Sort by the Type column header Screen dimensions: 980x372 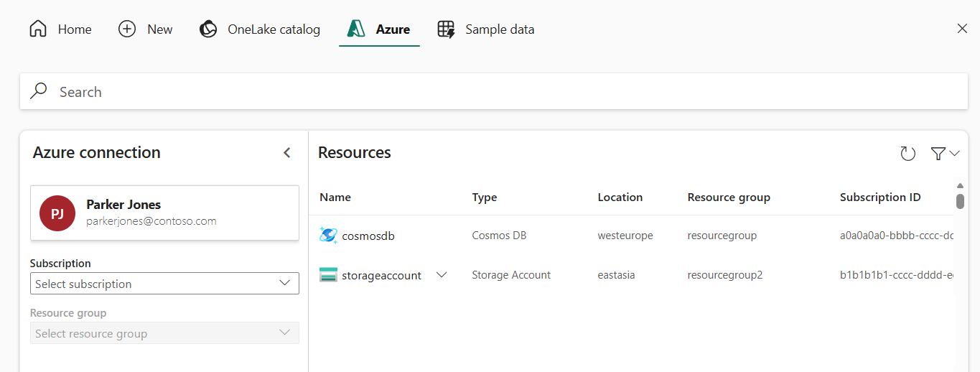[485, 197]
